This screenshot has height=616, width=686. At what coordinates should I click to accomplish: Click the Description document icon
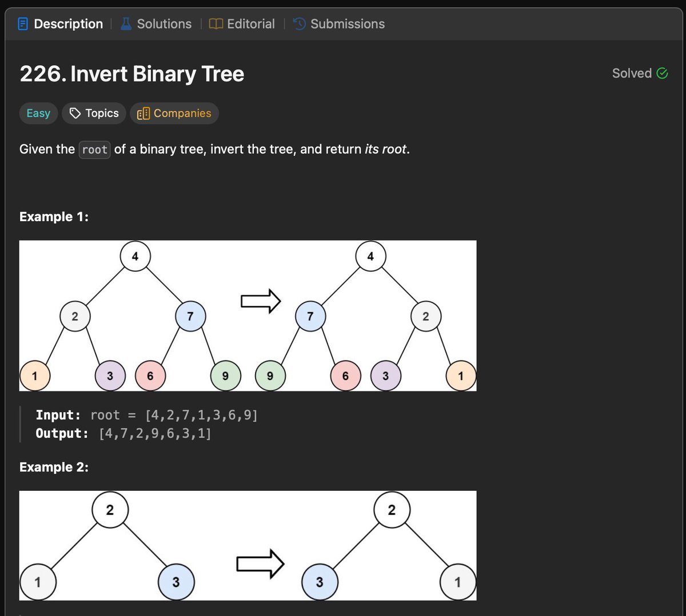coord(23,24)
